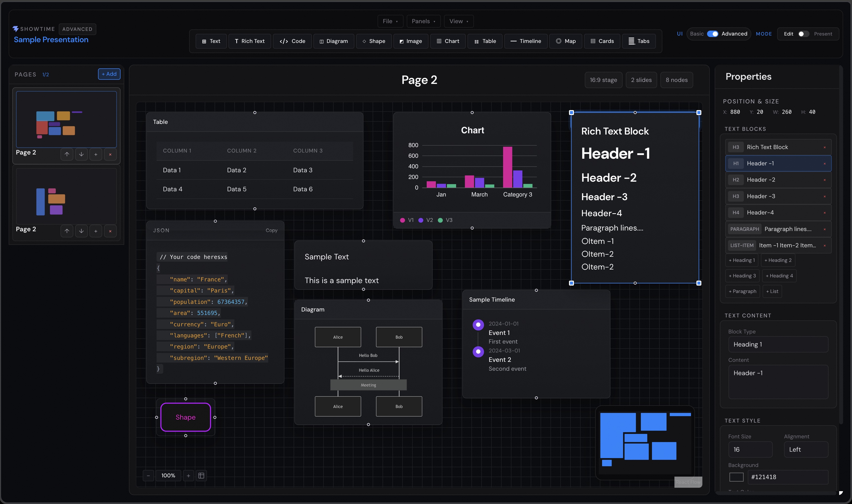Open the View menu
Screen dimensions: 852x504
pos(459,21)
